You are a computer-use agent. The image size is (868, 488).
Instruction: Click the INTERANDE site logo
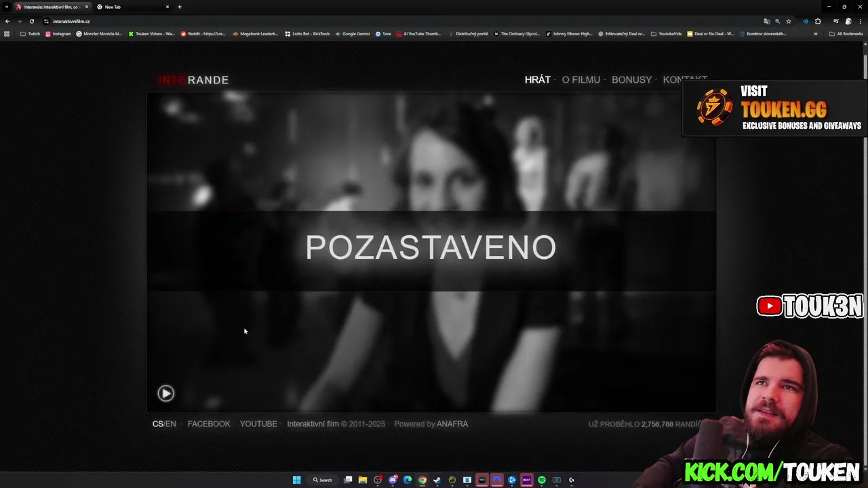coord(194,80)
